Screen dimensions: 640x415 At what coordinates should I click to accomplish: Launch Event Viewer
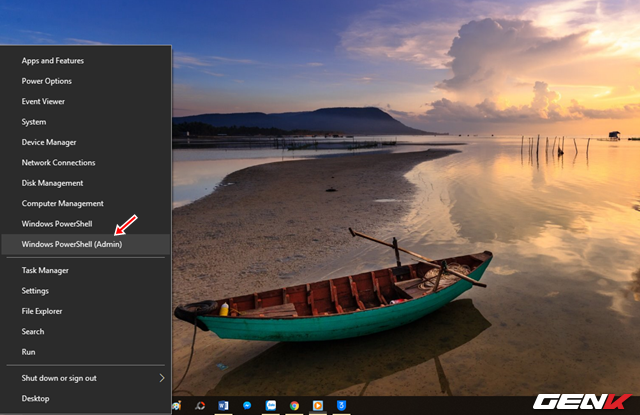pos(43,101)
